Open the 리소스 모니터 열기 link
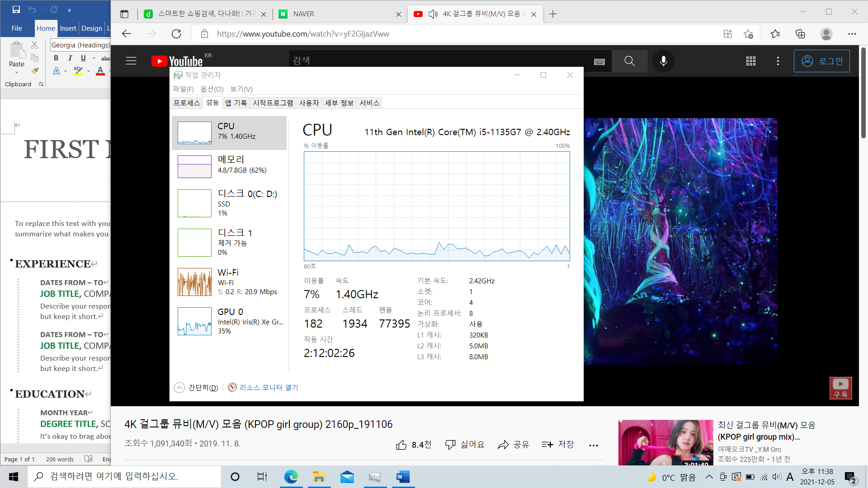The height and width of the screenshot is (488, 868). click(x=269, y=388)
